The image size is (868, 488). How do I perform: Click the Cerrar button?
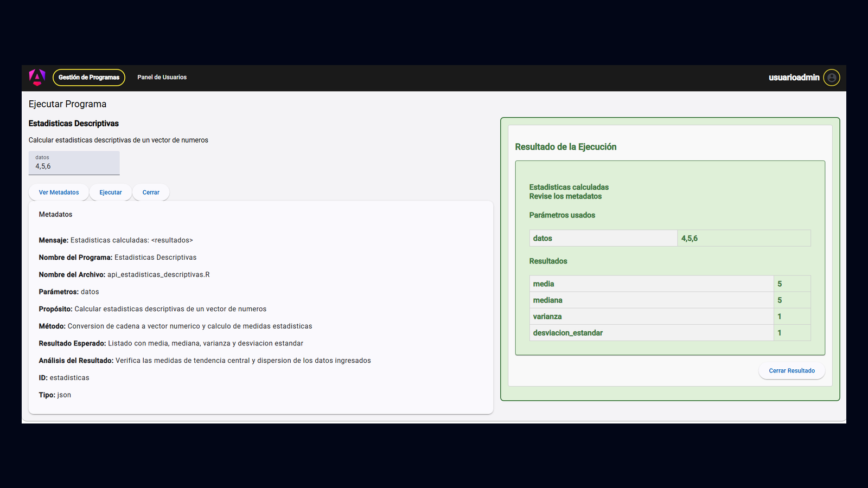point(151,192)
